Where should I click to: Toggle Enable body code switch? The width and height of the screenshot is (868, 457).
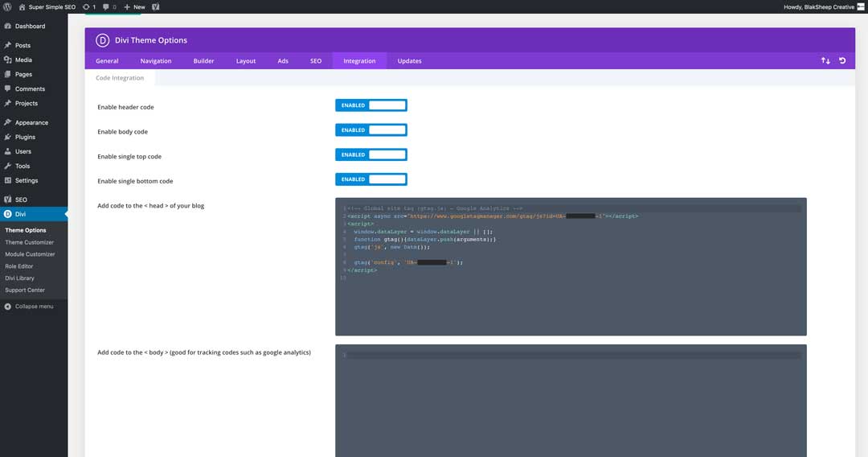(x=371, y=130)
